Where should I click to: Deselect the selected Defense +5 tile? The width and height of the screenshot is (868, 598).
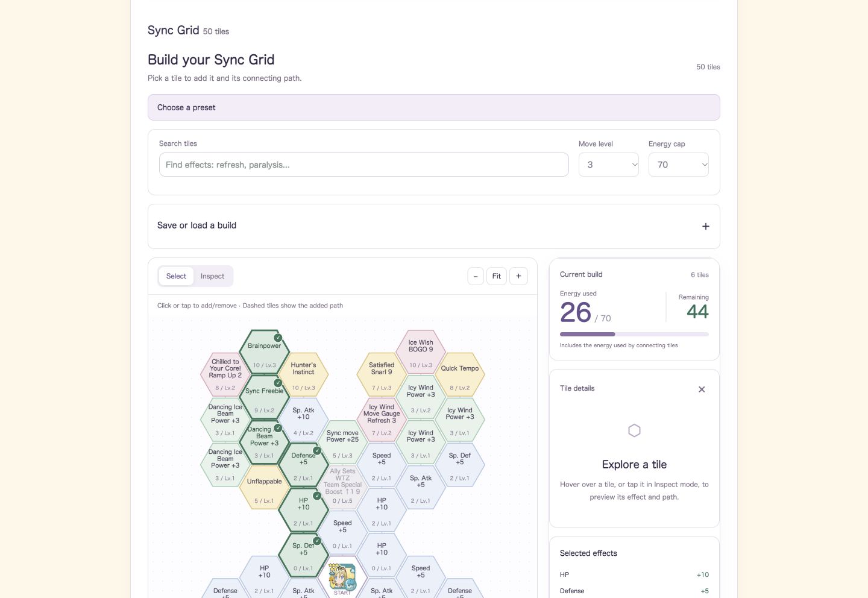(303, 465)
